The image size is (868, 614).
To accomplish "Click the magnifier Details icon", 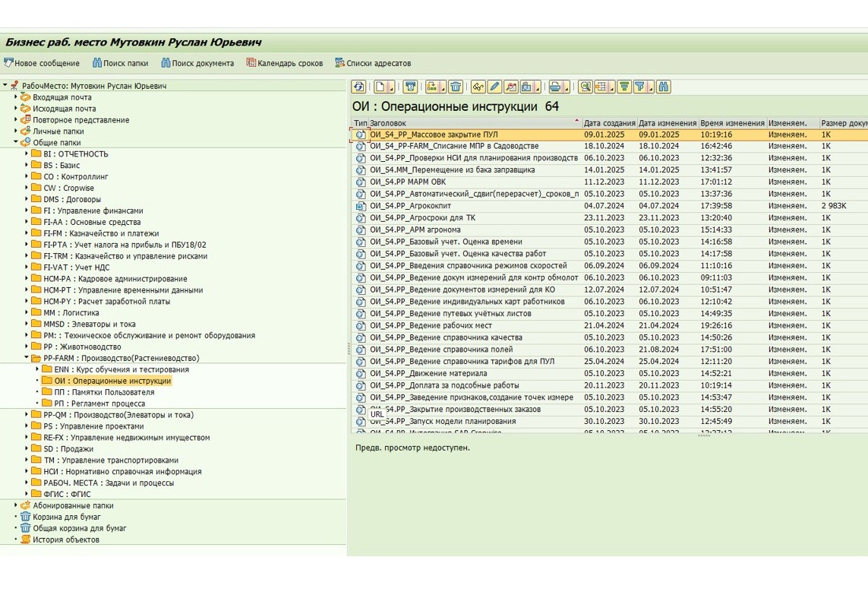I will tap(585, 87).
